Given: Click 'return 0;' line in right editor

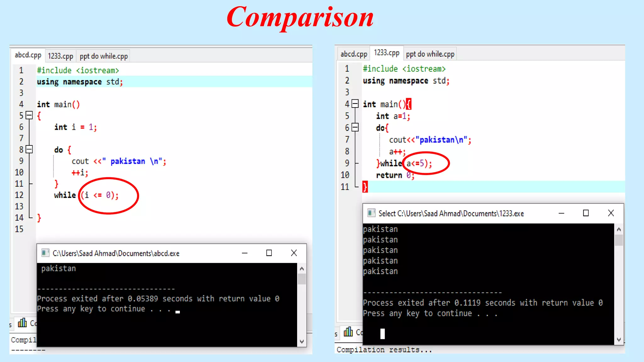Looking at the screenshot, I should pos(395,175).
